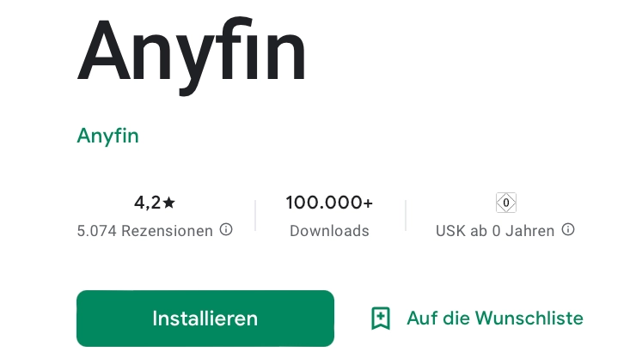The width and height of the screenshot is (636, 364).
Task: Open the 5.074 Rezensionen text
Action: [x=144, y=231]
